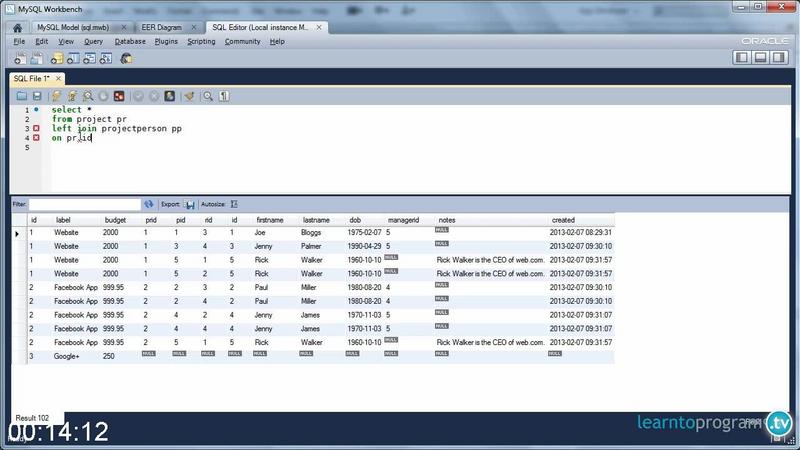Click the notes column header
Screen dimensions: 800x450
(446, 220)
